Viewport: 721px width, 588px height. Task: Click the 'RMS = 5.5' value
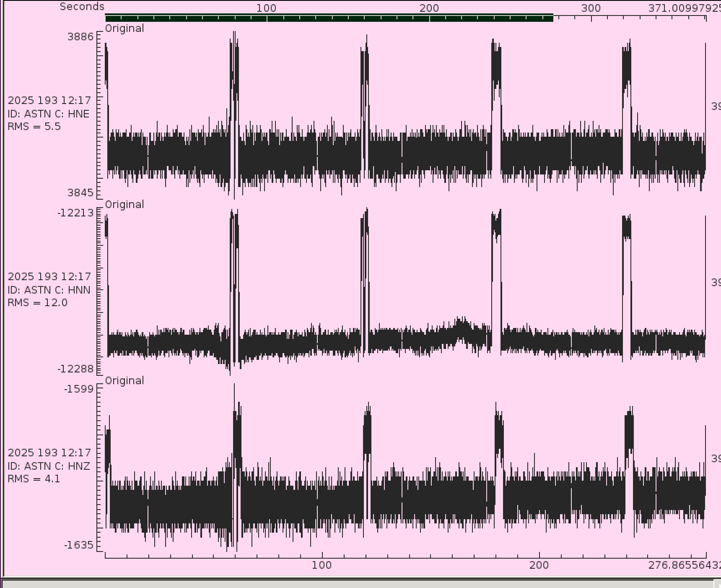(x=34, y=126)
